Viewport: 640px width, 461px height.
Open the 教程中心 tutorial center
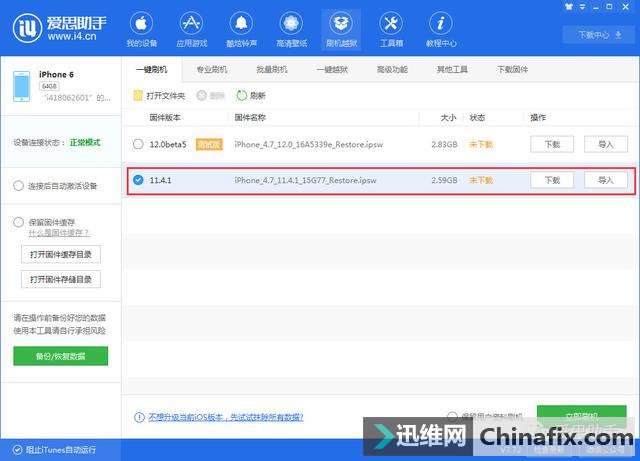click(x=441, y=30)
